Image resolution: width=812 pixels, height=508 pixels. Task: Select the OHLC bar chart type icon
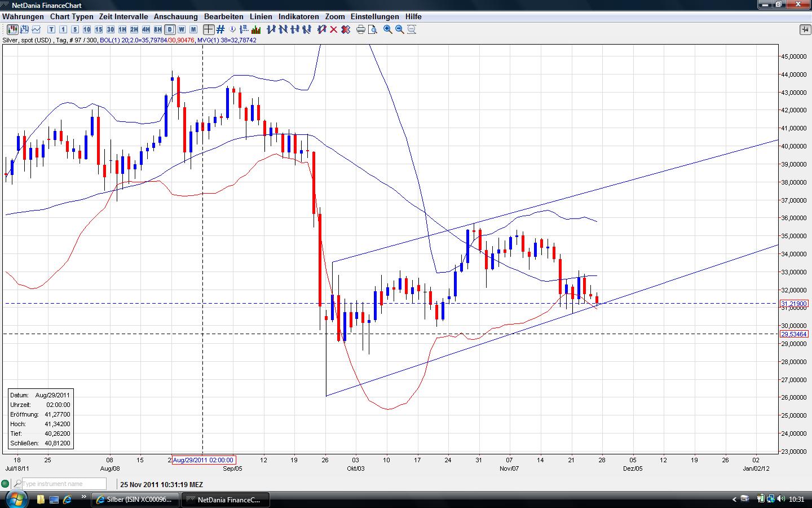(x=24, y=29)
